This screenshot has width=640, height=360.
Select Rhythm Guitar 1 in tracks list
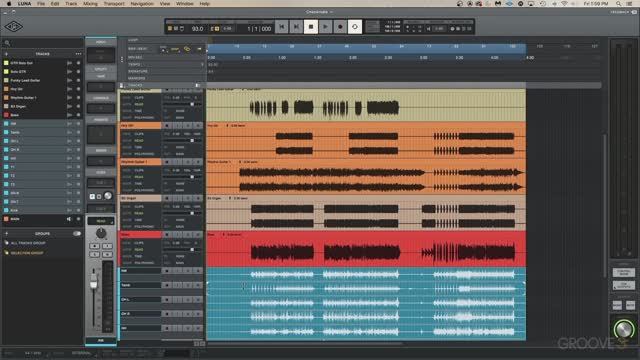(24, 98)
